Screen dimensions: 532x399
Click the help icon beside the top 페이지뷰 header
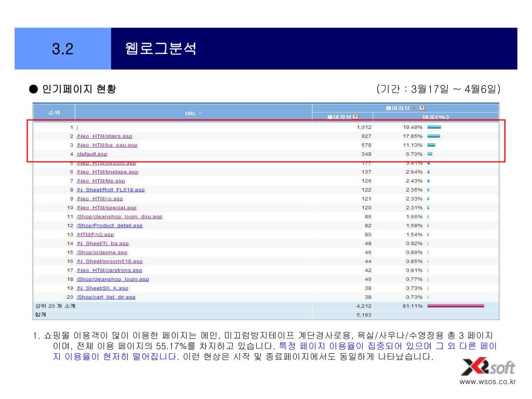click(x=422, y=108)
